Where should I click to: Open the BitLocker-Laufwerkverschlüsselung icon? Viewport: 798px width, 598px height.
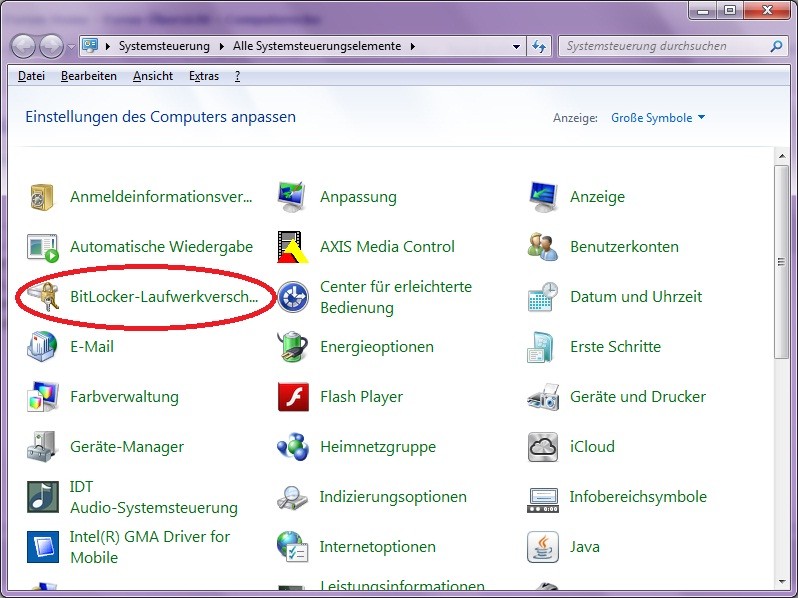(x=43, y=297)
